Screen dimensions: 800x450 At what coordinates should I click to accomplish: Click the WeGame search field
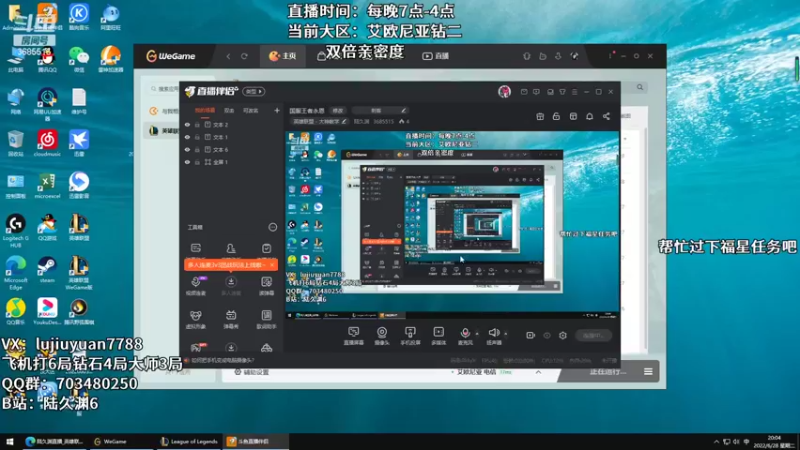[166, 89]
